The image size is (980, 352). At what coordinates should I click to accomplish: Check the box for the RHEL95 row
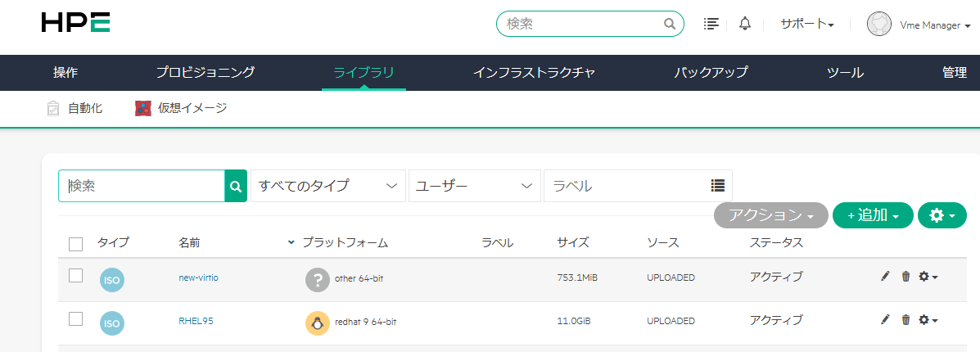76,318
